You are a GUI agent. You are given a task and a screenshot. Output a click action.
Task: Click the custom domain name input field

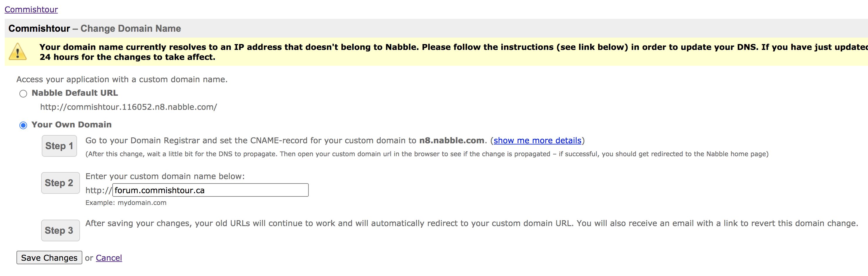(210, 190)
